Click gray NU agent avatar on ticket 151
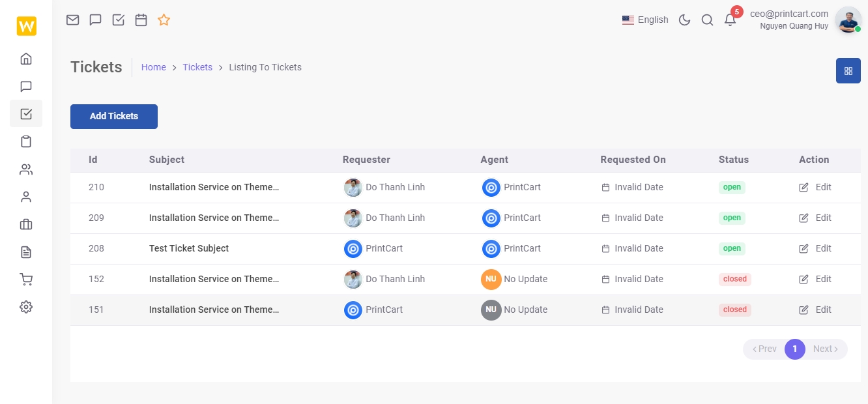This screenshot has height=404, width=868. click(x=491, y=310)
